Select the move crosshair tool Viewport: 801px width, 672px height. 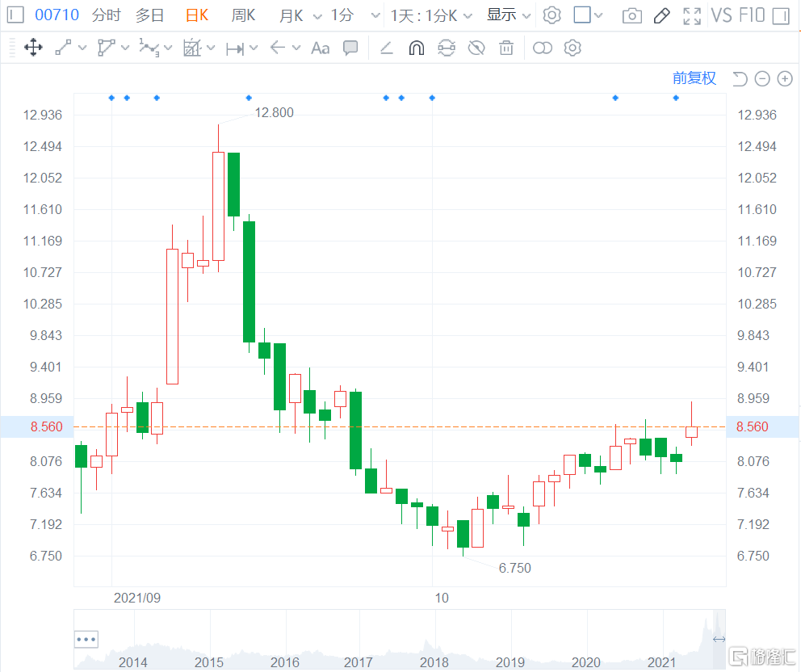[x=33, y=48]
